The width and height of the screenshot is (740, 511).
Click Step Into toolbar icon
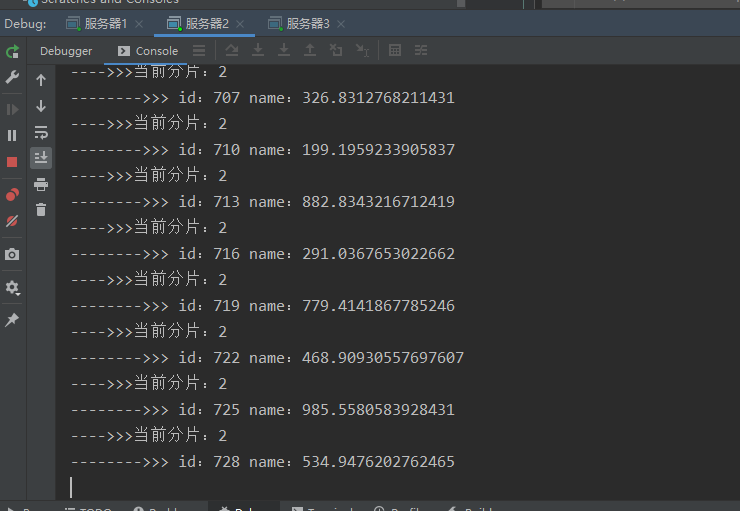[258, 50]
